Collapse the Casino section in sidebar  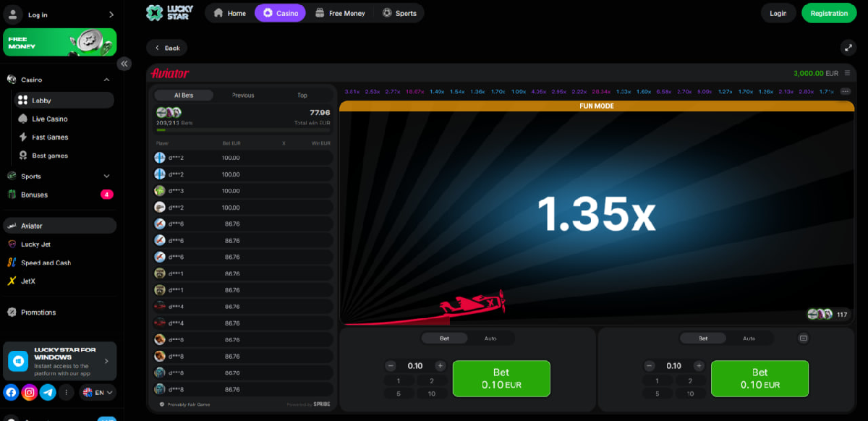[x=107, y=80]
